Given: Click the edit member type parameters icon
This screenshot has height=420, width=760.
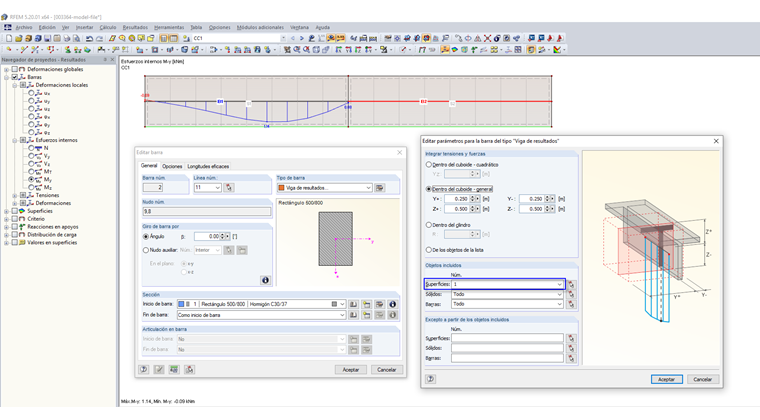Looking at the screenshot, I should coord(380,188).
